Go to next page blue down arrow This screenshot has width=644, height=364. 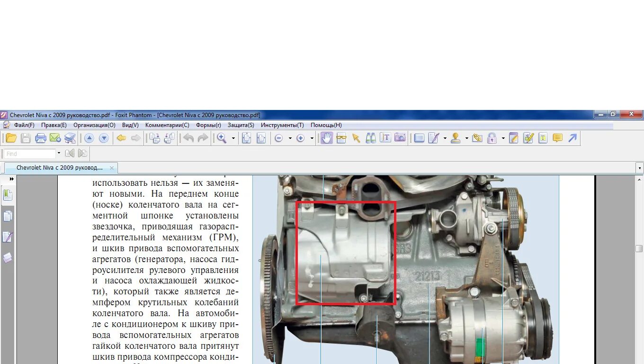[x=104, y=138]
